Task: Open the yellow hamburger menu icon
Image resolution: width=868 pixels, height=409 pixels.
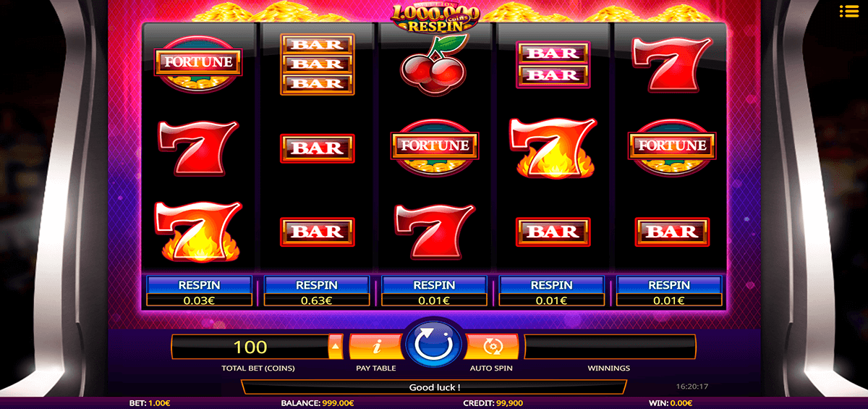Action: point(848,11)
